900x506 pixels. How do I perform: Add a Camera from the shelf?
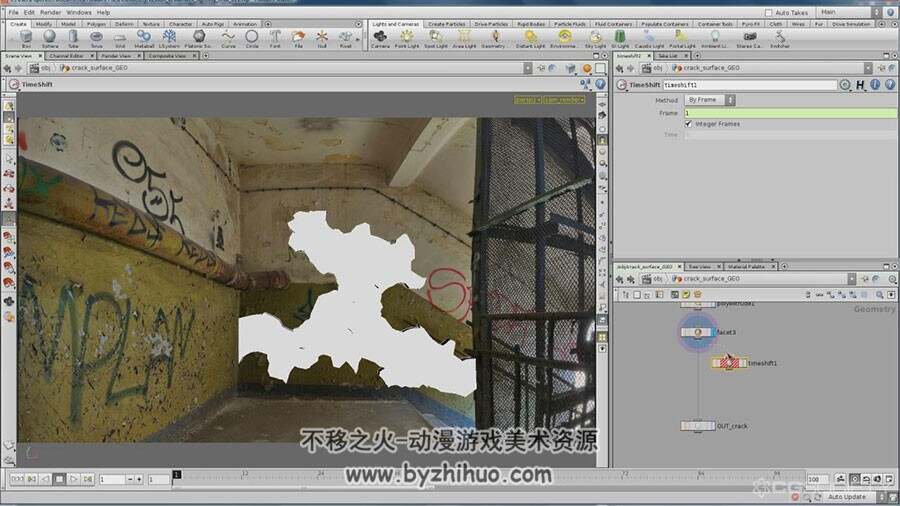pos(380,39)
